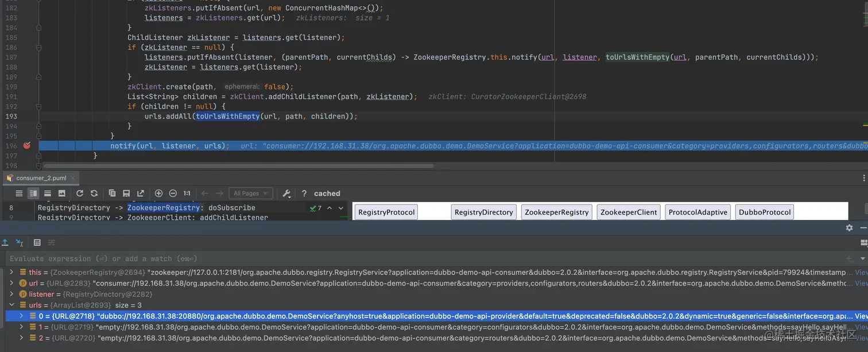
Task: Expand the 'this' ZookeeperRegistry variable
Action: (x=12, y=272)
